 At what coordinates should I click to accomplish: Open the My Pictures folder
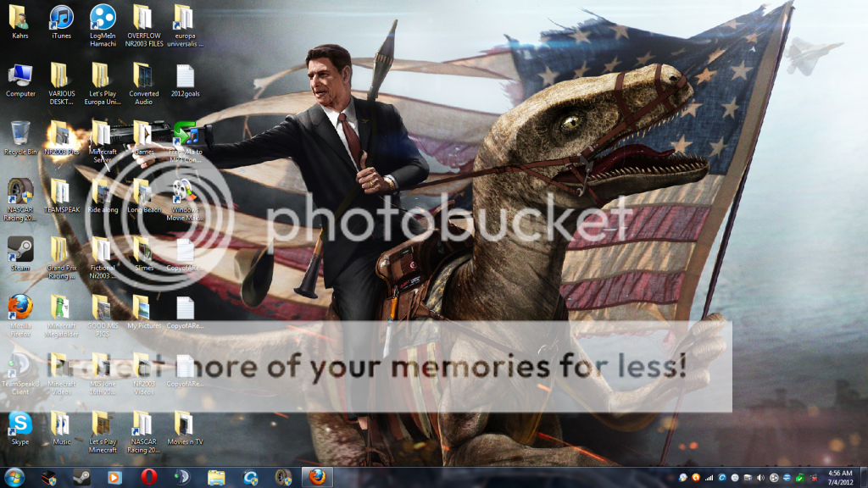point(144,313)
